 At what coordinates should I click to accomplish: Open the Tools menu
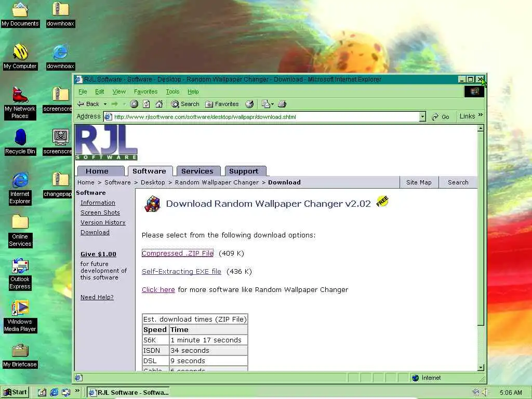click(x=172, y=91)
